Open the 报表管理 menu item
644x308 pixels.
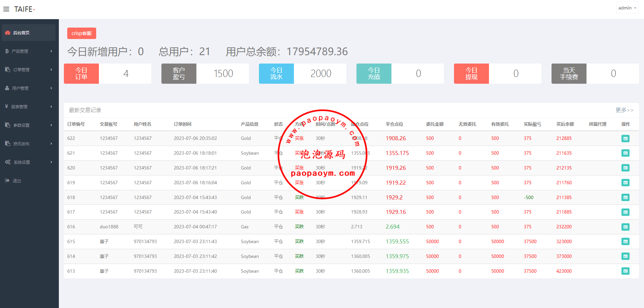pyautogui.click(x=29, y=107)
